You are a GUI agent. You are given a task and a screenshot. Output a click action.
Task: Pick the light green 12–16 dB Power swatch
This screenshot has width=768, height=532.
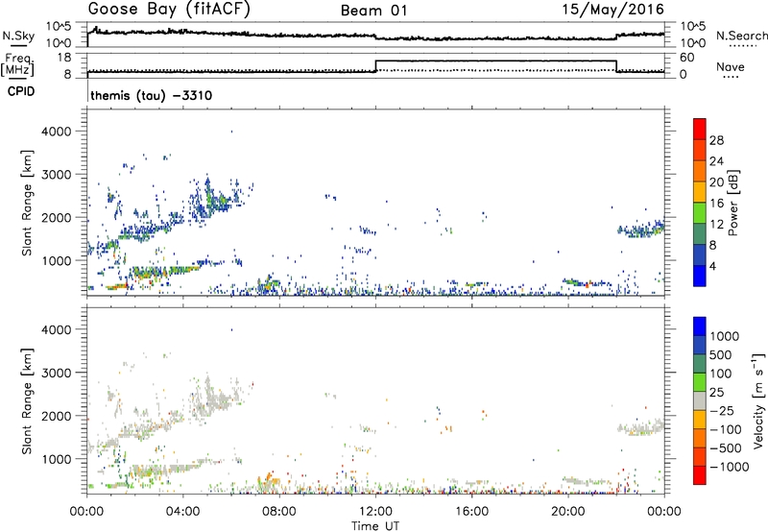(x=700, y=213)
